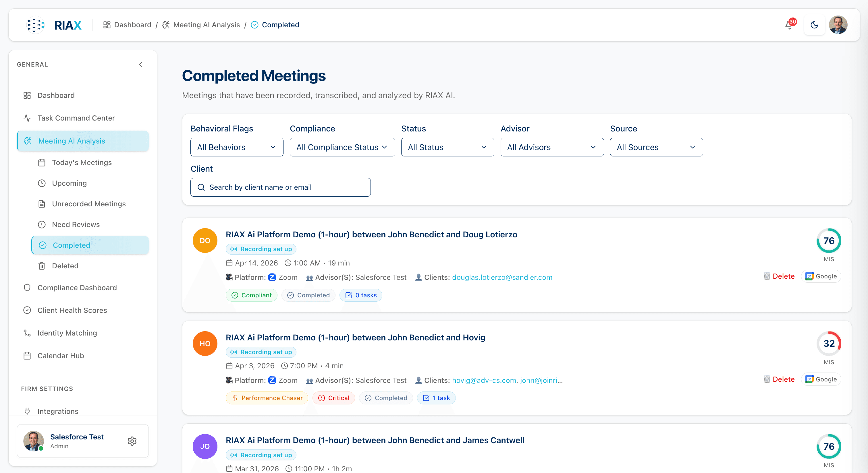Image resolution: width=868 pixels, height=473 pixels.
Task: Open Compliance Dashboard
Action: (83, 288)
